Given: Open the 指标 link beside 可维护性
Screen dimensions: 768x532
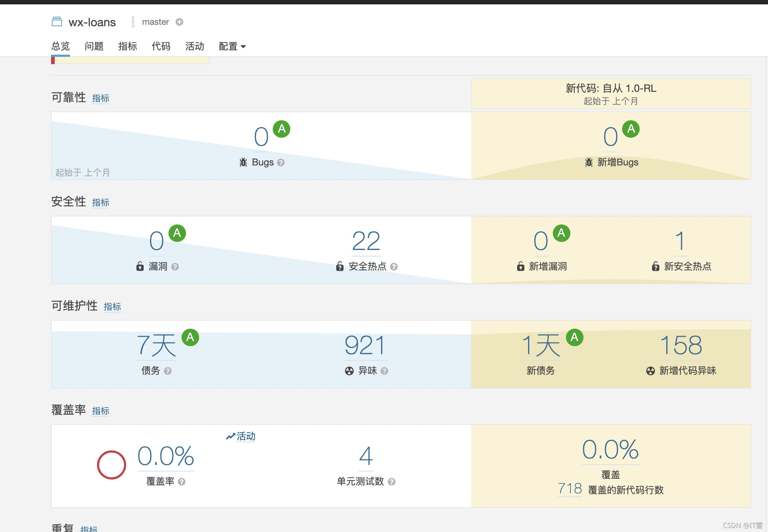Looking at the screenshot, I should tap(112, 307).
